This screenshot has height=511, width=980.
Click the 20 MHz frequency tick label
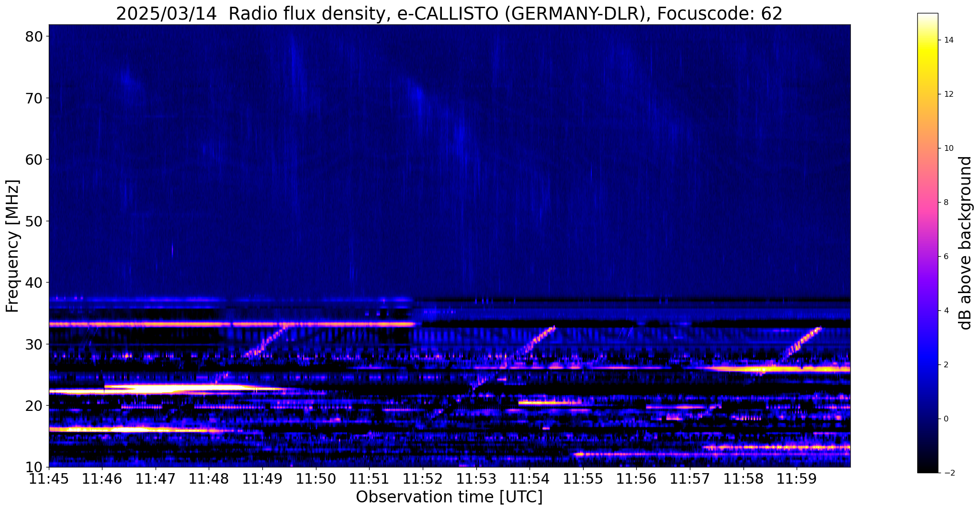click(x=34, y=406)
